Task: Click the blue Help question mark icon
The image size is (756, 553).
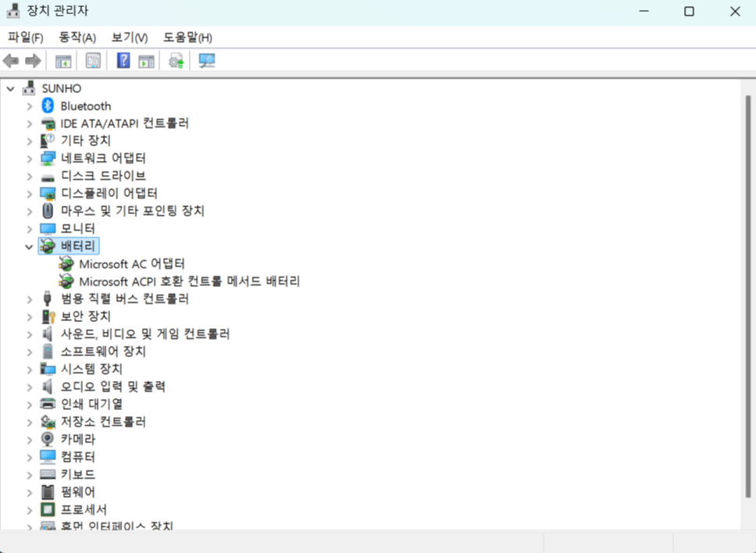Action: point(123,61)
